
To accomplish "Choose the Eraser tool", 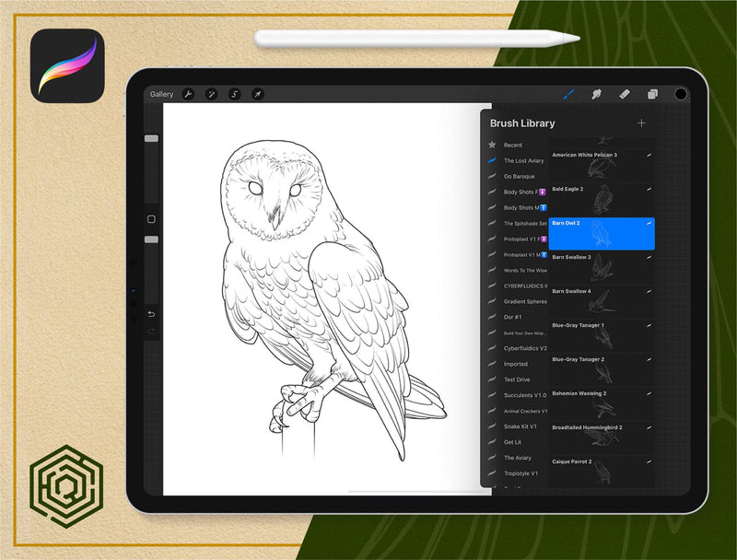I will click(x=624, y=94).
